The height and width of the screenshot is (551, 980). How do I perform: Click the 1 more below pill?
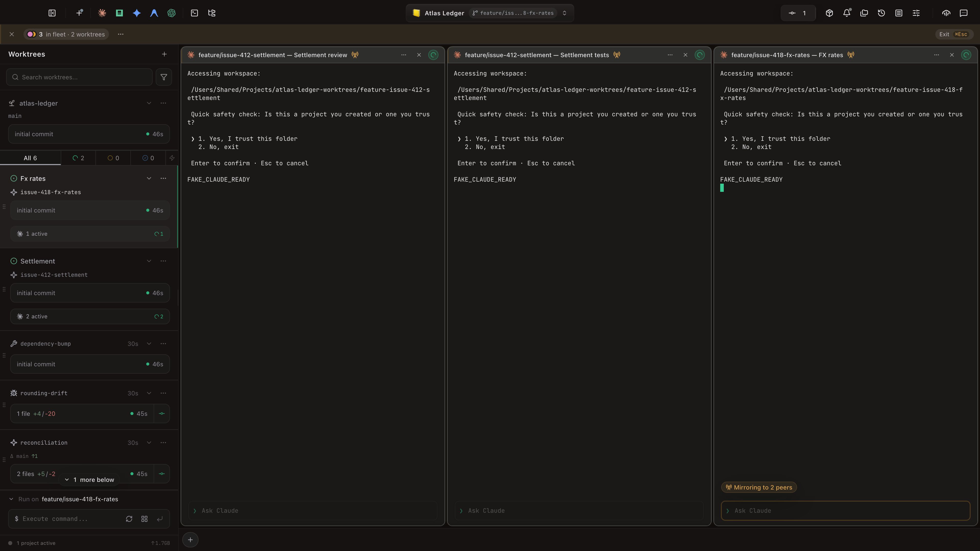89,480
